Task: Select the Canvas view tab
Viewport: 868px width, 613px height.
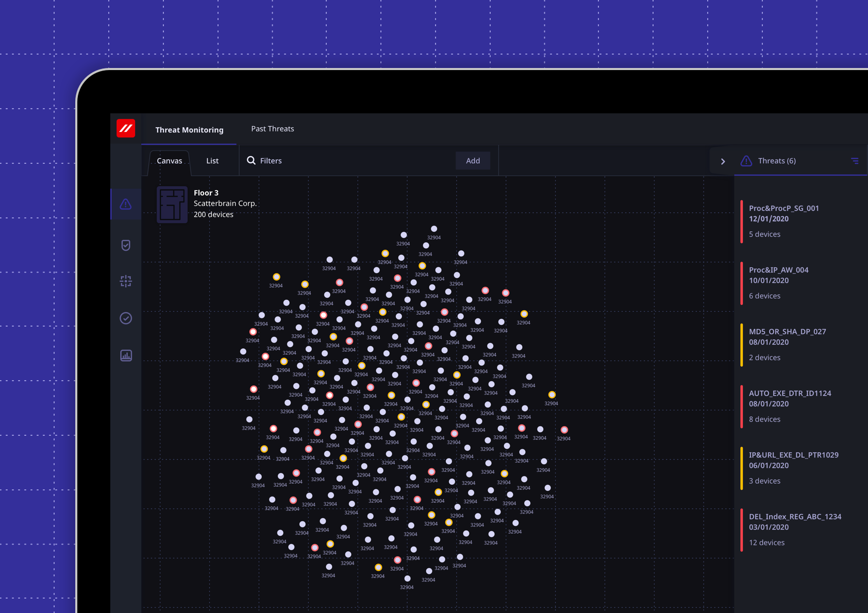Action: pos(170,161)
